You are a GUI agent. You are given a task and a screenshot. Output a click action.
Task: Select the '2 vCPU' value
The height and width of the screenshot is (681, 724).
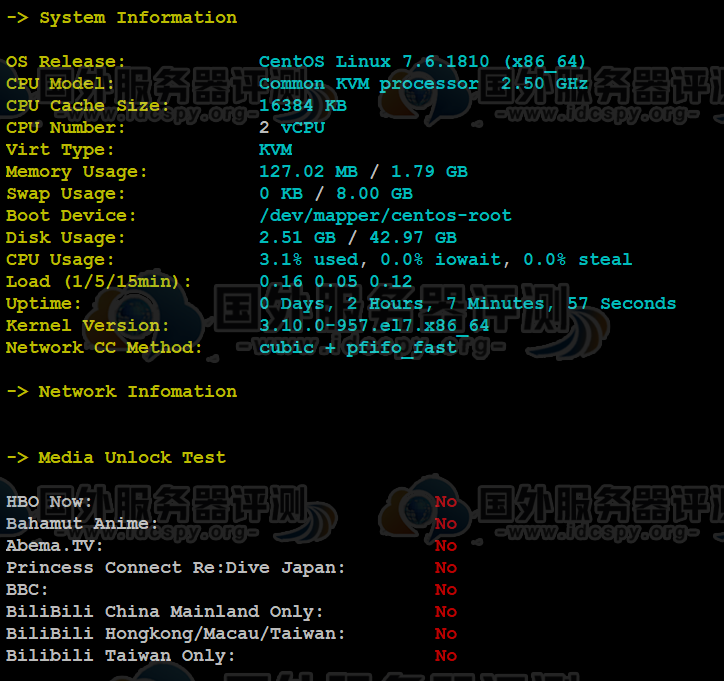coord(292,128)
